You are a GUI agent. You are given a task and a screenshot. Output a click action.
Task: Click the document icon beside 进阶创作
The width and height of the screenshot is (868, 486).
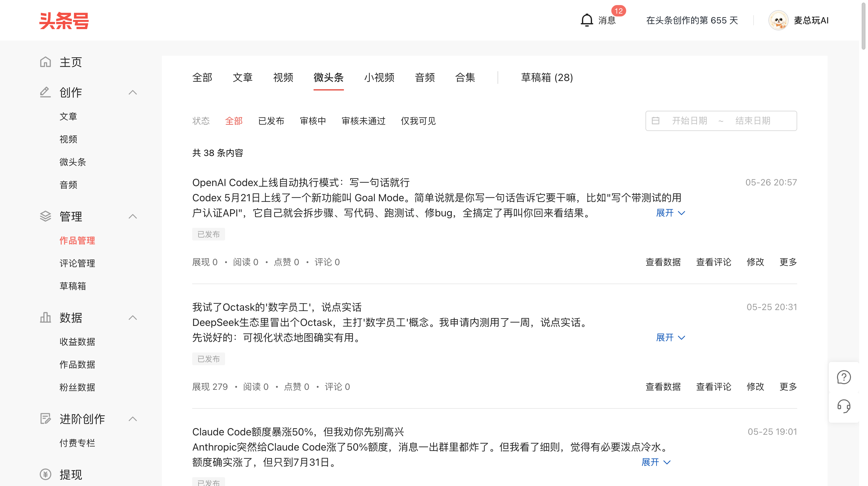46,419
